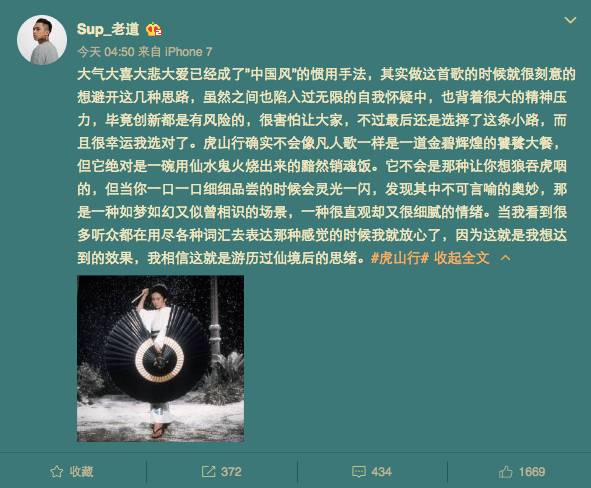Screen dimensions: 591x488
Task: Click the crown membership badge icon
Action: click(x=154, y=29)
